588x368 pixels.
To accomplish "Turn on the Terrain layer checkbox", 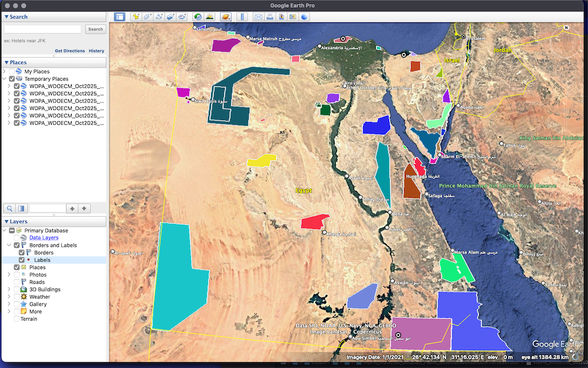I will (17, 319).
